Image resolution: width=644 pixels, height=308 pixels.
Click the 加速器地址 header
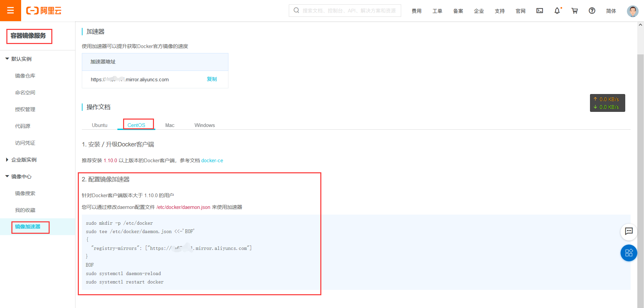pos(103,62)
